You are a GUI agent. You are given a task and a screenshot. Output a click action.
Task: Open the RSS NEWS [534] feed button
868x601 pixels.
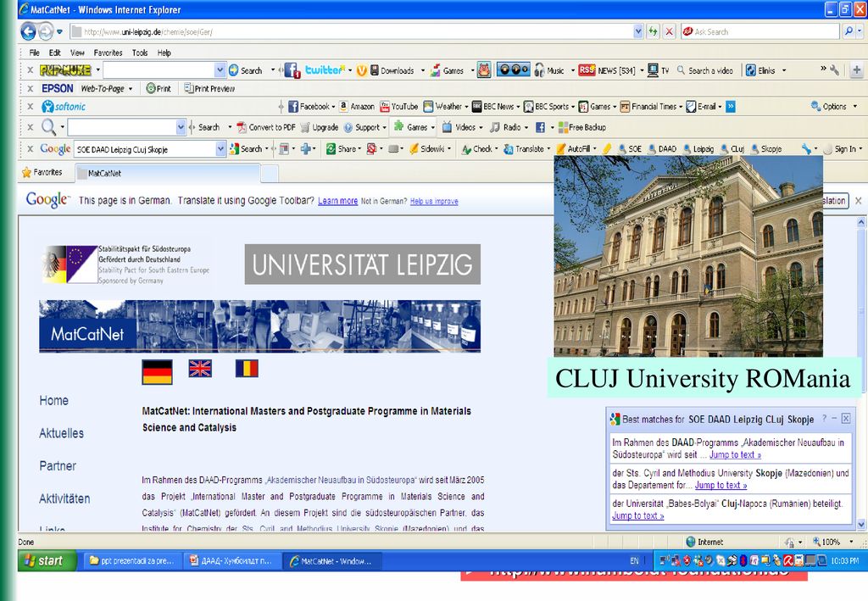click(x=607, y=70)
